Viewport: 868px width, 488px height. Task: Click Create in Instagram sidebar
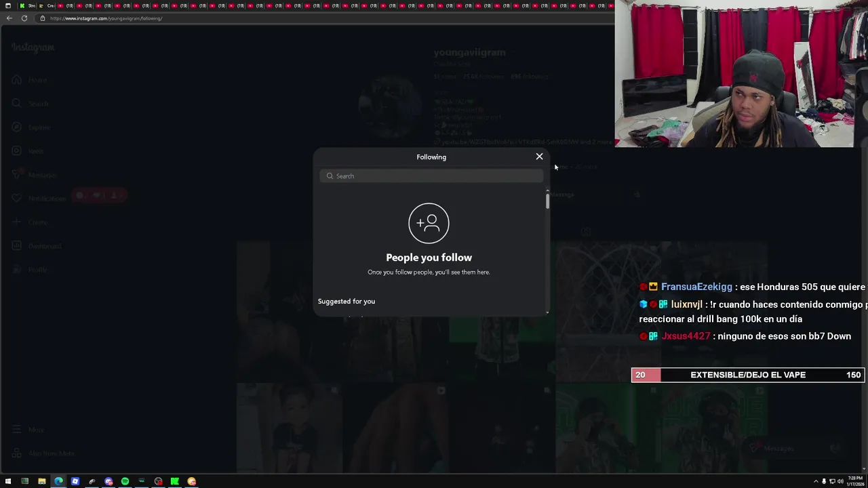(29, 222)
